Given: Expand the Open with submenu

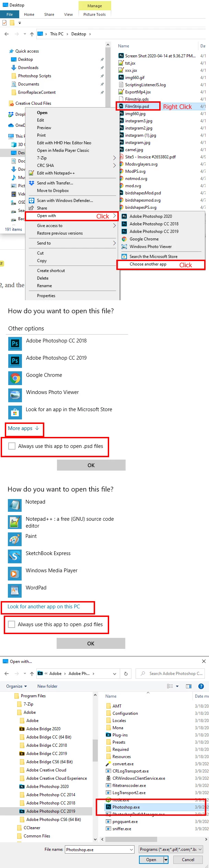Looking at the screenshot, I should [x=72, y=216].
